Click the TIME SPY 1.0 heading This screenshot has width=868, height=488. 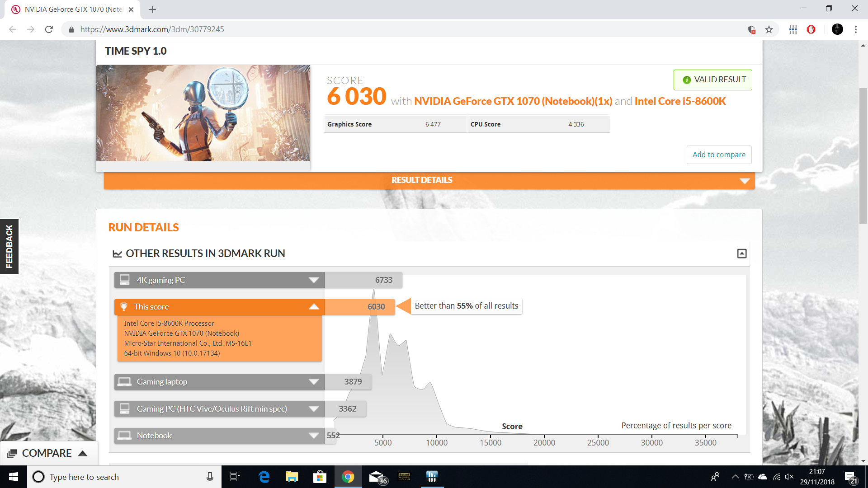[x=136, y=51]
